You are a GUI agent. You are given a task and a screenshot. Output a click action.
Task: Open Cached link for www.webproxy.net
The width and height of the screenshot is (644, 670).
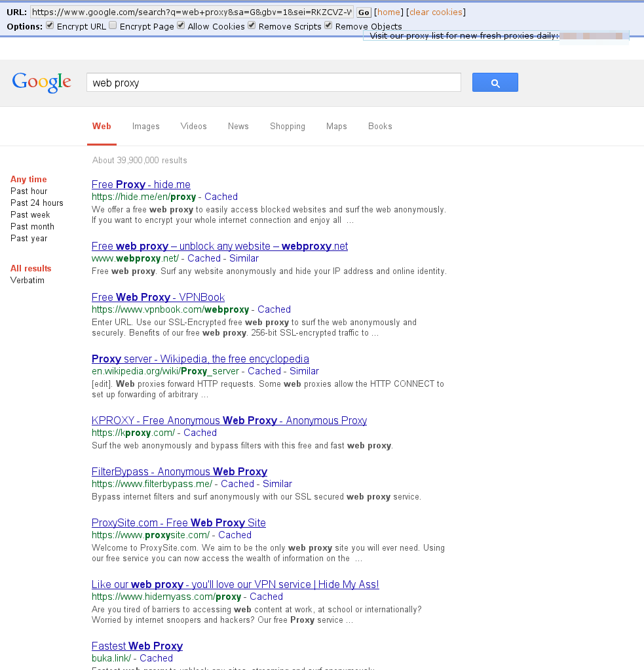pyautogui.click(x=204, y=258)
